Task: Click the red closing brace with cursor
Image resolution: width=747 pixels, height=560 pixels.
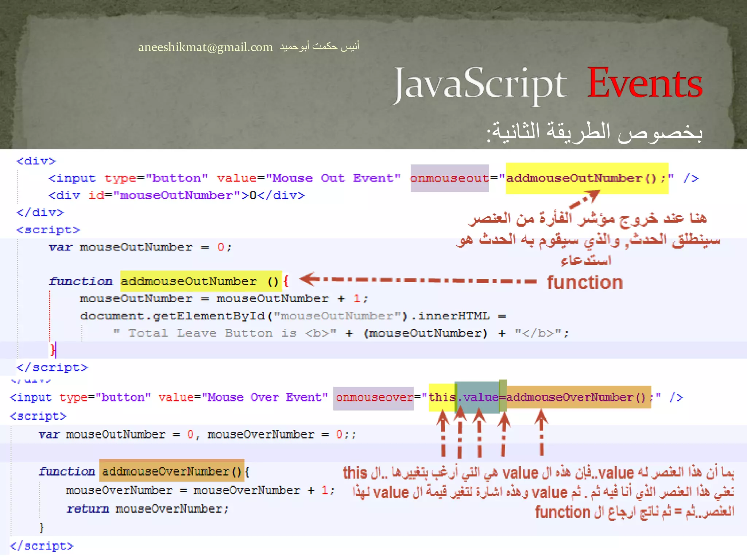Action: pos(53,350)
